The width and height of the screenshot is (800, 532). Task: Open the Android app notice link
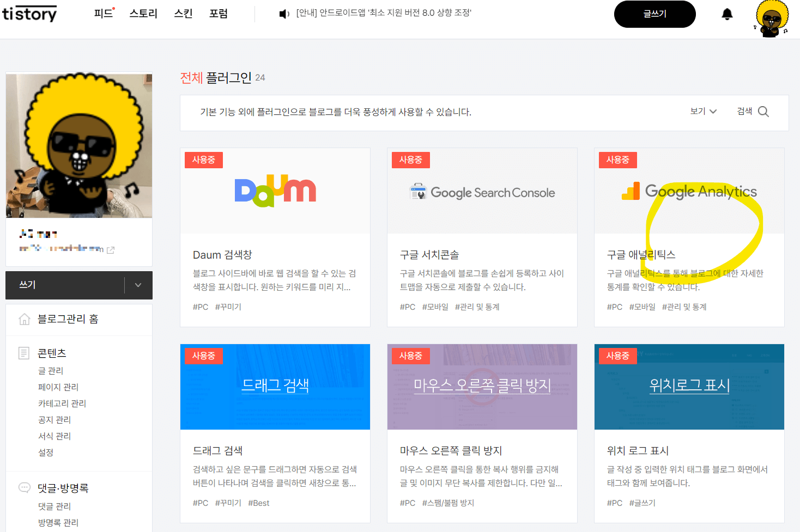tap(384, 13)
